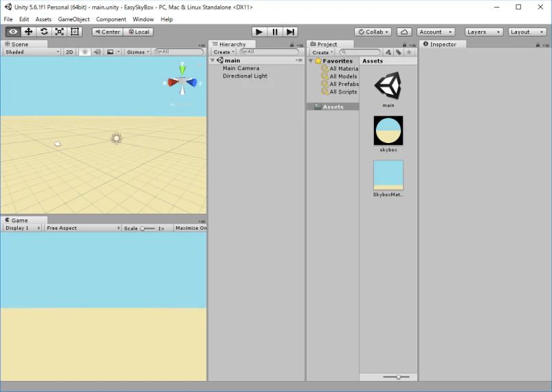Open the Window menu

(x=143, y=19)
